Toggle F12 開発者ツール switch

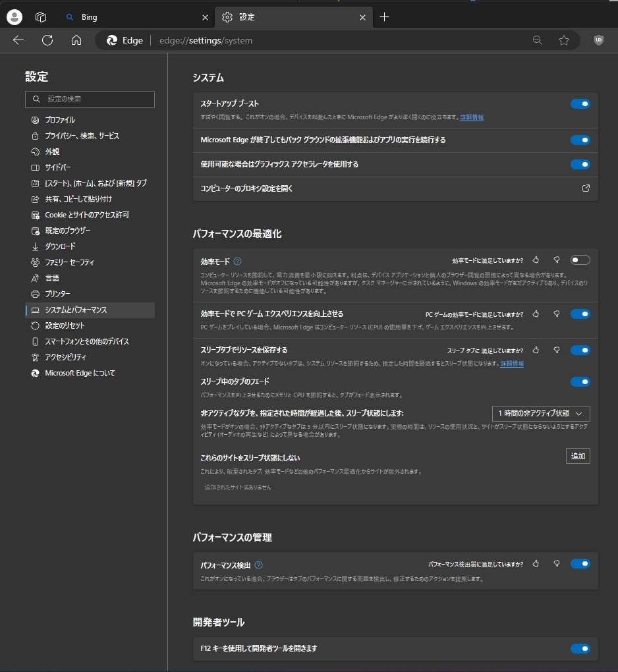point(580,649)
